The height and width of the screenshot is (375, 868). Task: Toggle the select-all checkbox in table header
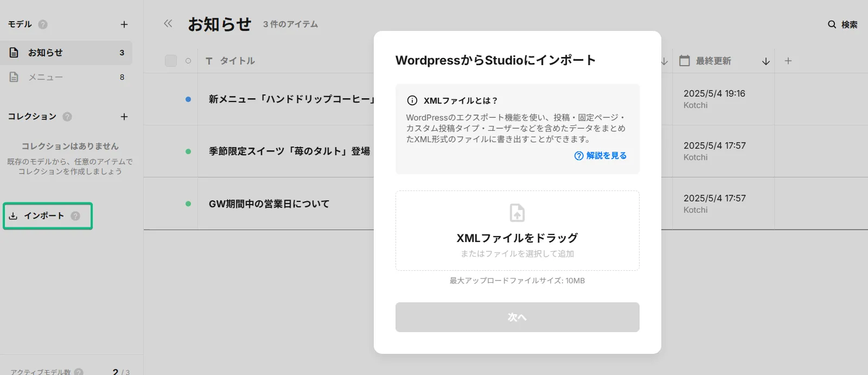pyautogui.click(x=171, y=61)
